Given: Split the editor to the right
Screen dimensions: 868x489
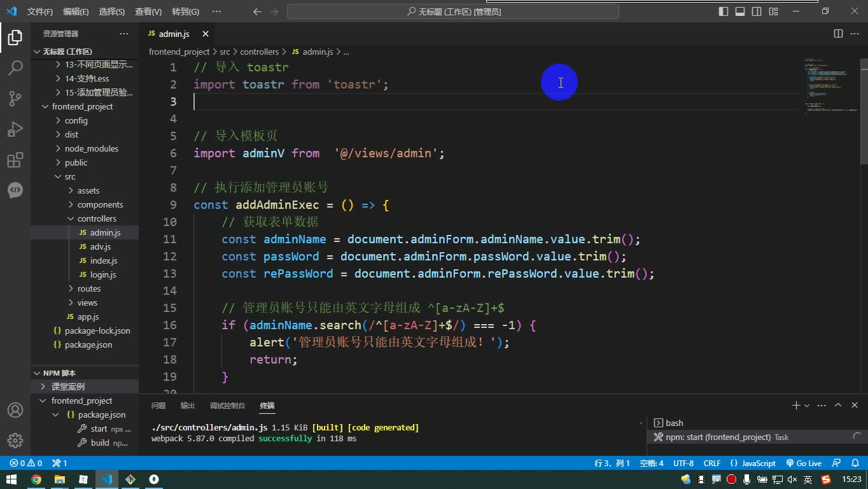Looking at the screenshot, I should (x=838, y=34).
